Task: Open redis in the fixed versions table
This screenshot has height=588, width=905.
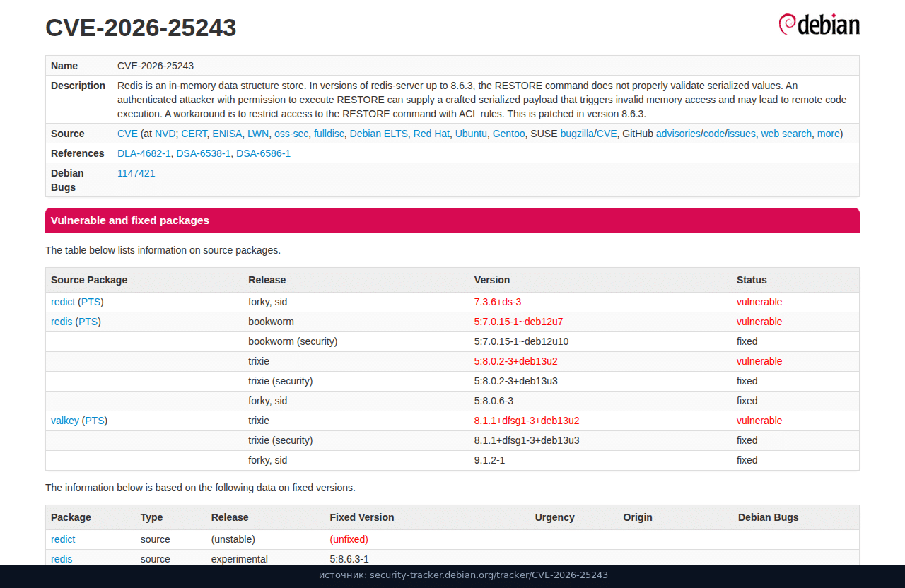Action: (62, 559)
